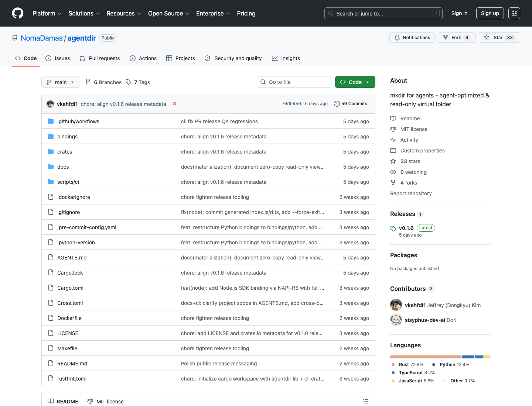Open the scripts/ci folder
Image resolution: width=532 pixels, height=406 pixels.
pos(68,182)
